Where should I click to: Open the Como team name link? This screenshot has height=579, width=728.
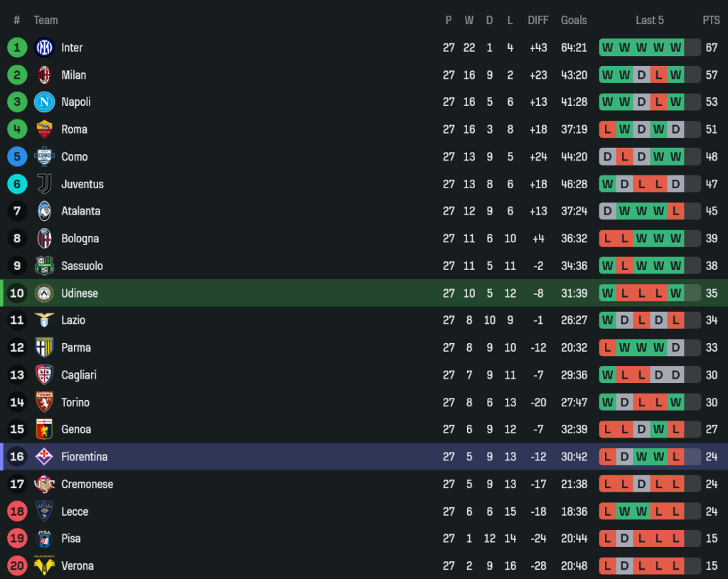click(x=75, y=157)
